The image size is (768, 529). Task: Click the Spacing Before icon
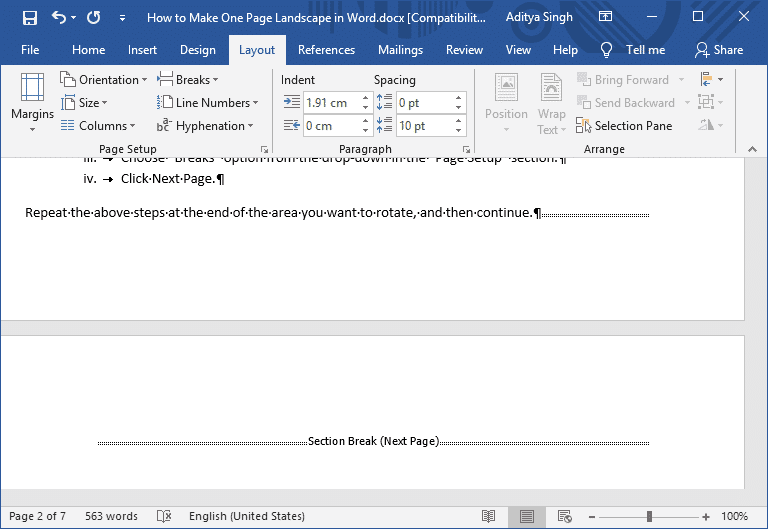(x=384, y=102)
